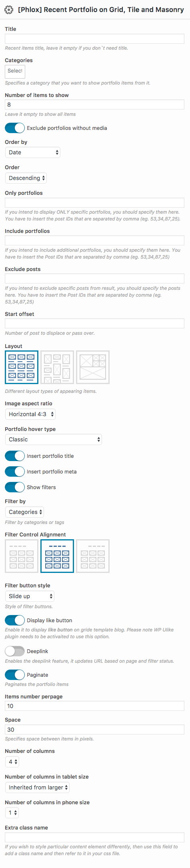Viewport: 190px width, 868px height.
Task: Choose center filter control alignment icon
Action: pos(57,556)
